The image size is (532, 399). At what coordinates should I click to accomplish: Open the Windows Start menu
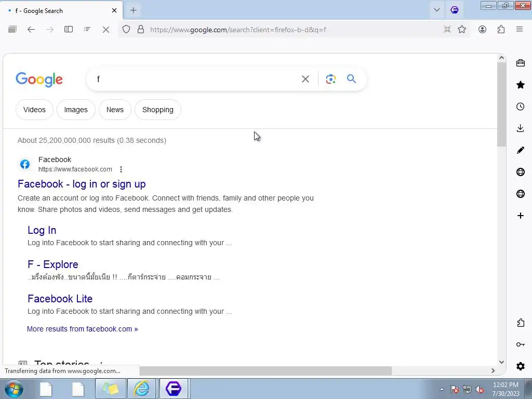(x=14, y=389)
